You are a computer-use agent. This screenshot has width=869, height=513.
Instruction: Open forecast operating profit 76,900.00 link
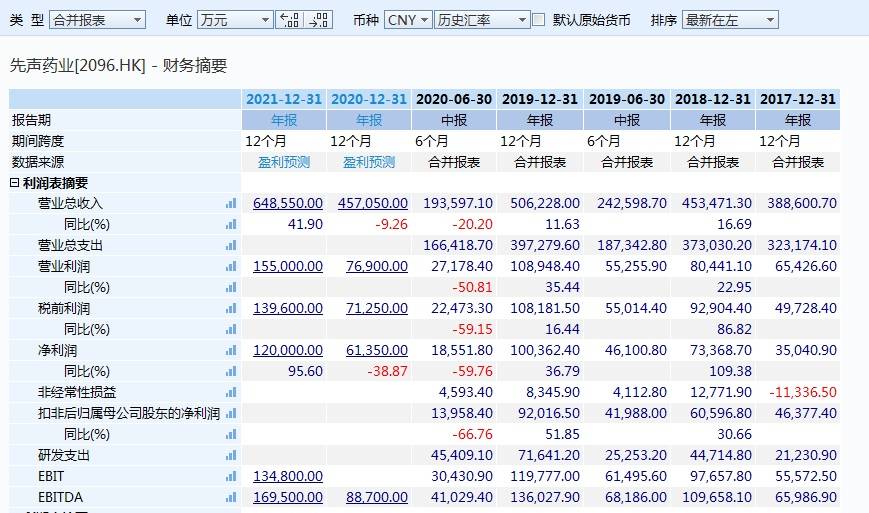tap(377, 266)
